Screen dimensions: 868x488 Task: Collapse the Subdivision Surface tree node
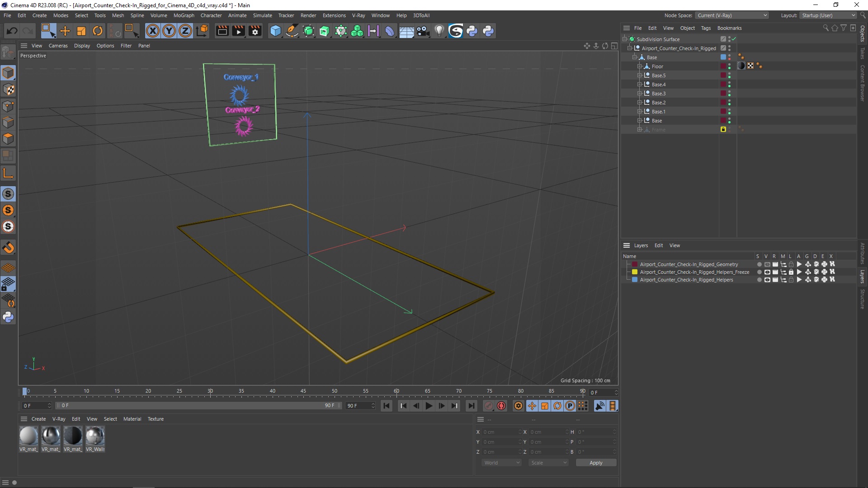pos(625,39)
